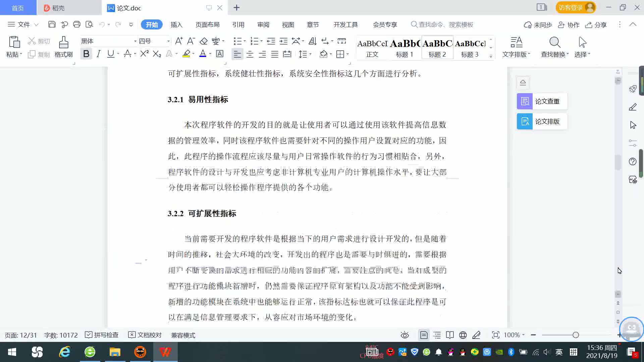
Task: Toggle Bold formatting button
Action: 86,54
